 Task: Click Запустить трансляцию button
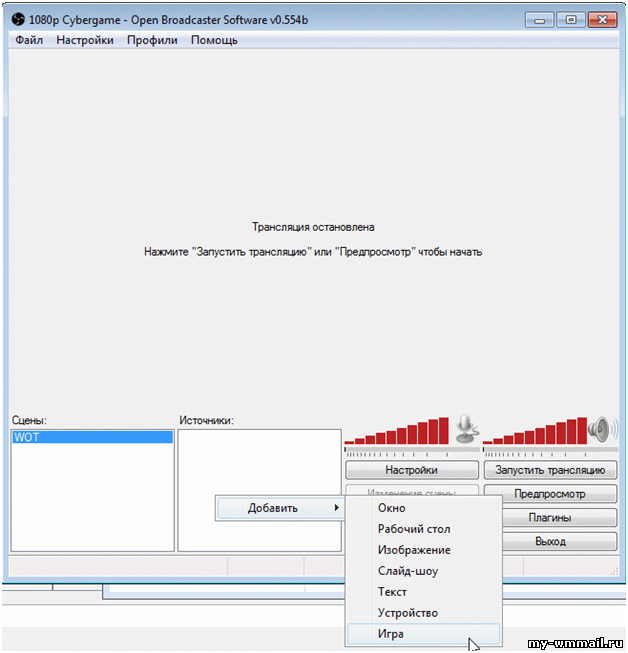click(550, 470)
